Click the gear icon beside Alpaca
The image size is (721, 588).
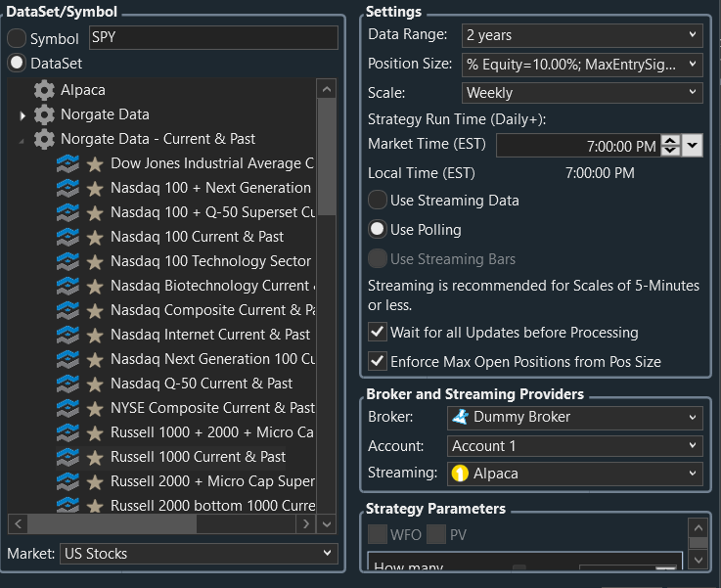[x=44, y=90]
